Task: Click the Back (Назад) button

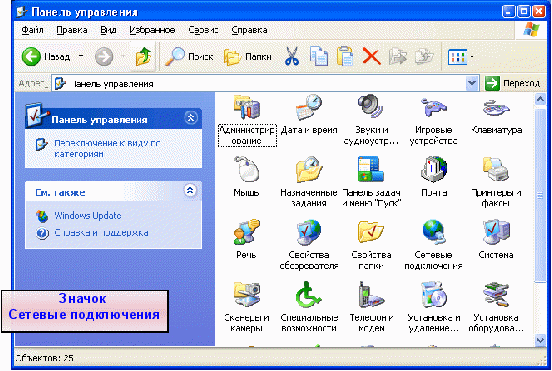Action: [46, 56]
